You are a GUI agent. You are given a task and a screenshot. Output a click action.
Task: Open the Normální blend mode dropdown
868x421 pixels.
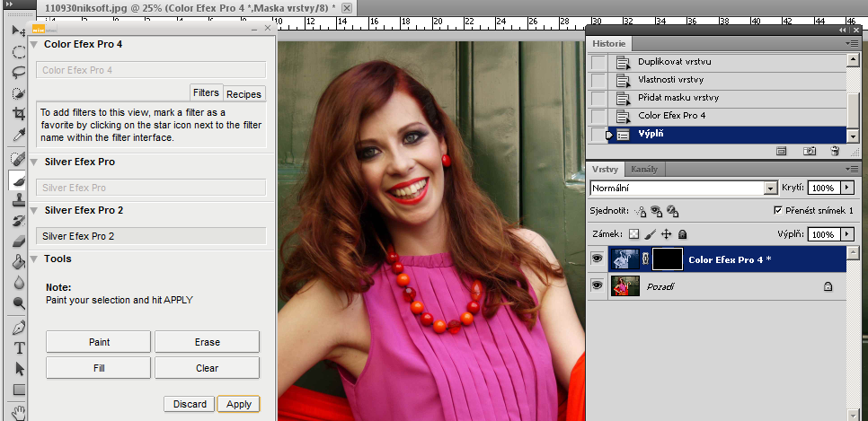(769, 189)
